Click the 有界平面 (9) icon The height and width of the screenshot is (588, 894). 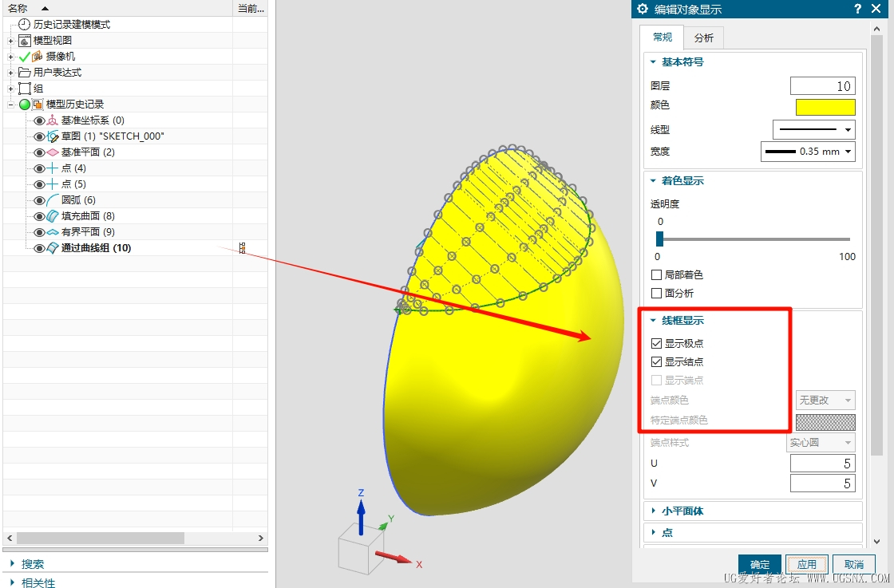(53, 232)
